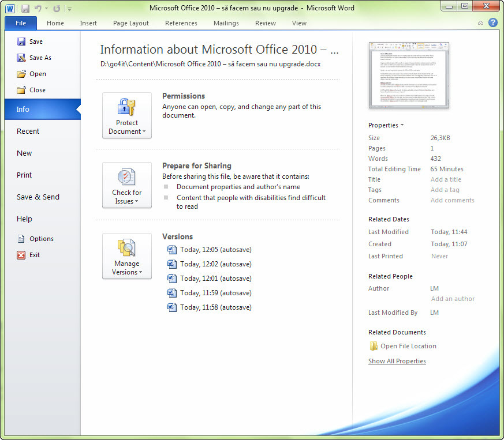Switch to the Review tab
Screen dimensions: 504x440
click(266, 23)
